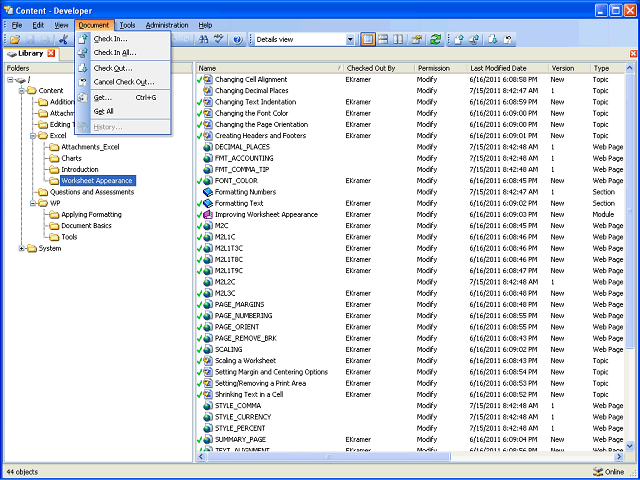Screen dimensions: 640x480
Task: Select the single pane layout icon
Action: point(368,40)
